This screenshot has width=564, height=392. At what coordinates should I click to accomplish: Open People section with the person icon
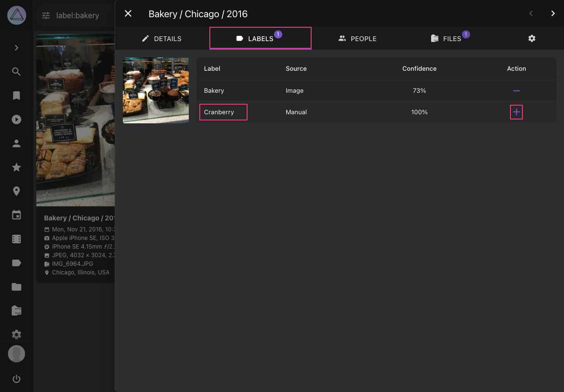click(16, 143)
